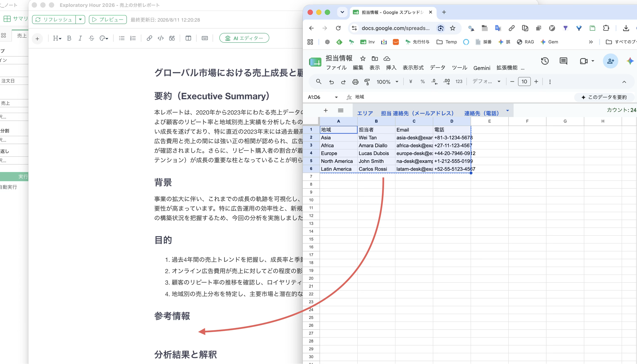Image resolution: width=637 pixels, height=364 pixels.
Task: Open Chrome downloads icon
Action: [626, 28]
